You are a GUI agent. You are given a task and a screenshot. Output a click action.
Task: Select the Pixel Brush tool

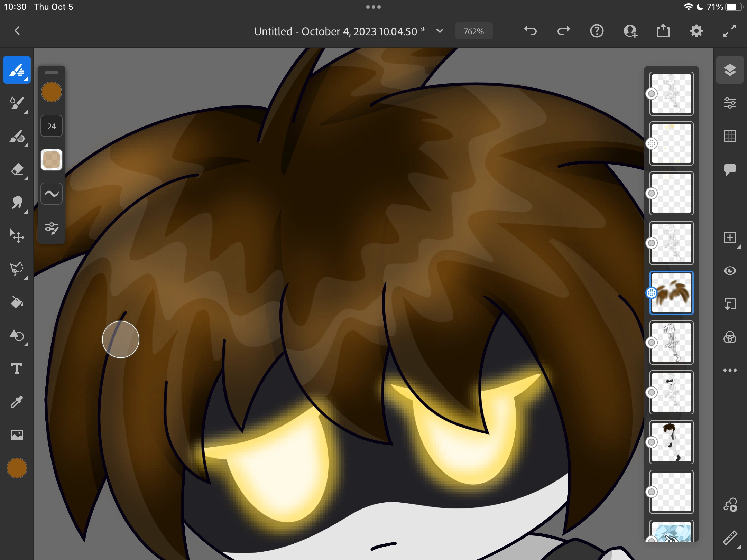coord(17,70)
